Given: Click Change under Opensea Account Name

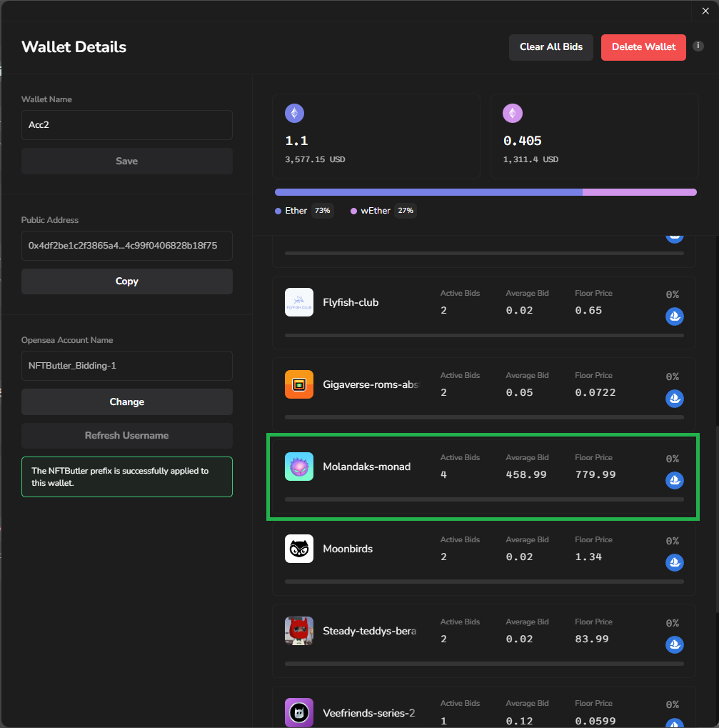Looking at the screenshot, I should click(127, 402).
